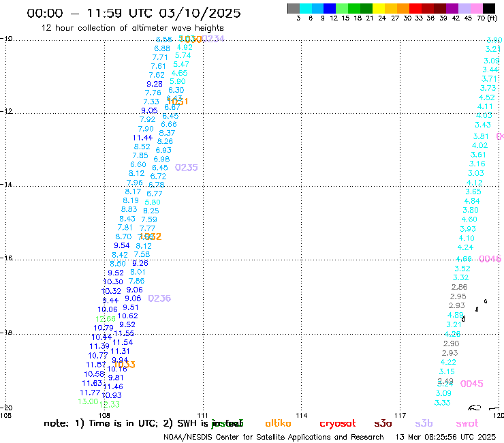
Task: Click the orange altika time label 1031
Action: tap(178, 102)
